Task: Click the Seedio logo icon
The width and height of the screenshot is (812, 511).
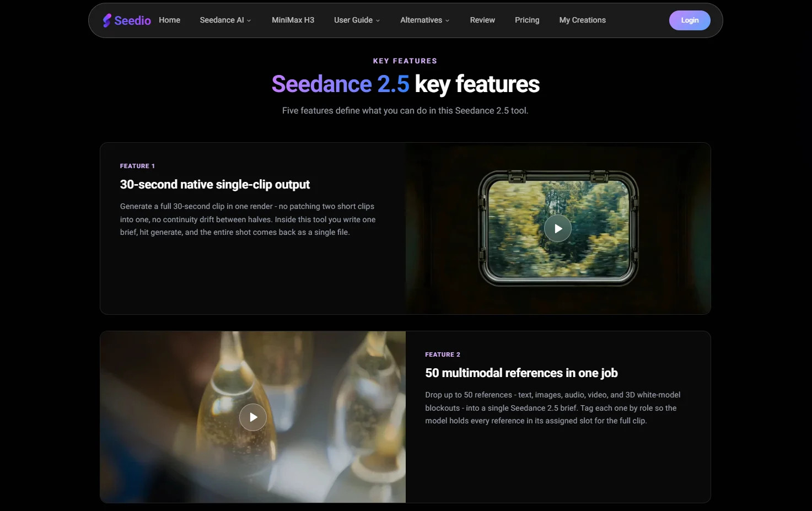Action: click(107, 20)
